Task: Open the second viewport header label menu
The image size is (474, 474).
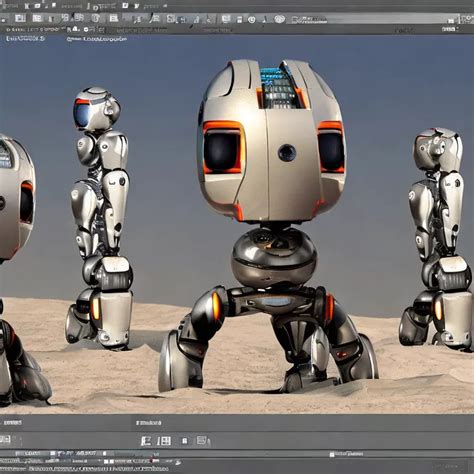Action: coord(97,39)
